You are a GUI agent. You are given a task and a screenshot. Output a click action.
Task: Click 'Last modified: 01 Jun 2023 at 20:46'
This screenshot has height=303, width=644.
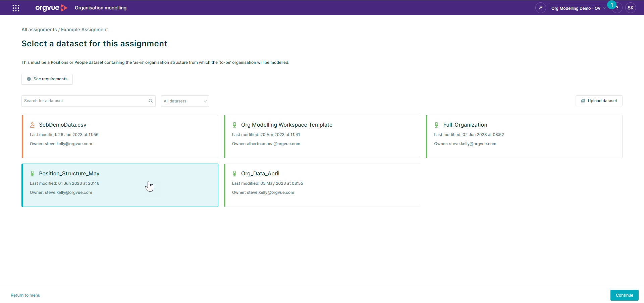coord(64,183)
